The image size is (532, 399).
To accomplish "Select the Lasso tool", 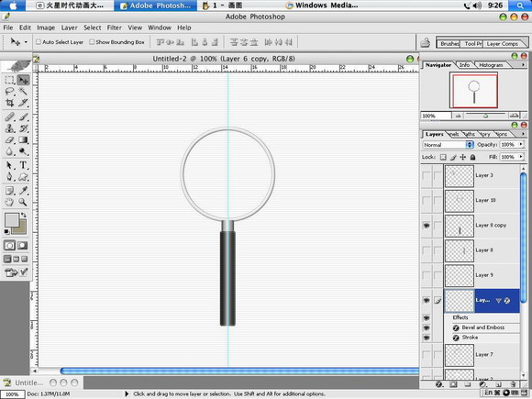I will pyautogui.click(x=9, y=92).
